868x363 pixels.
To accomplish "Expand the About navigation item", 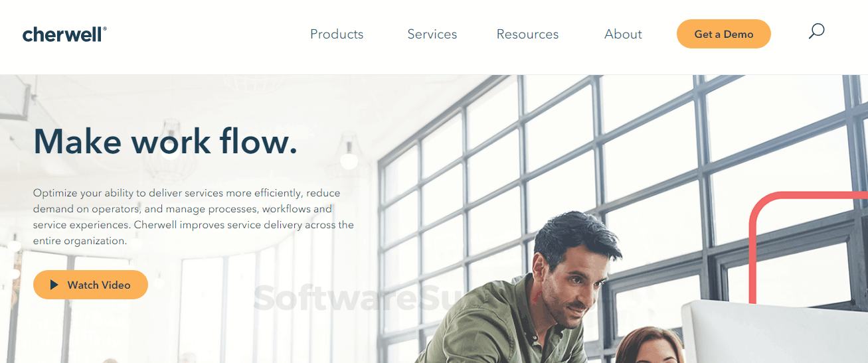I will coord(623,34).
